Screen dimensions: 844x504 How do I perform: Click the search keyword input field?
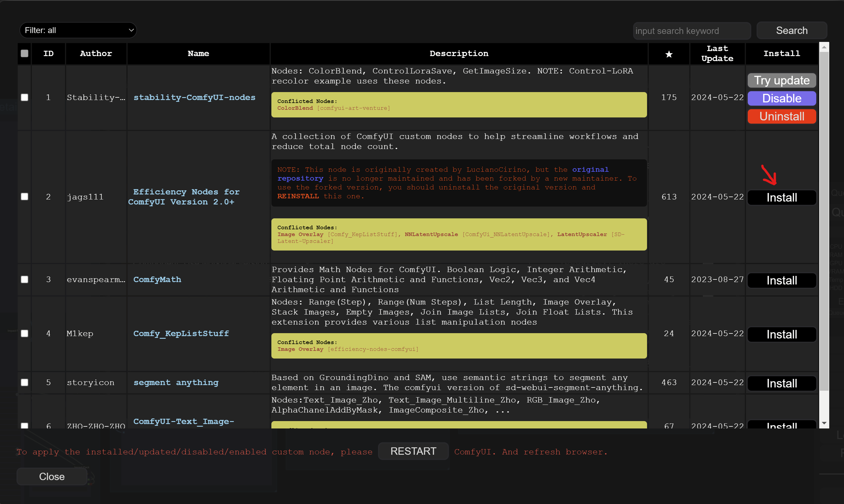pyautogui.click(x=691, y=31)
